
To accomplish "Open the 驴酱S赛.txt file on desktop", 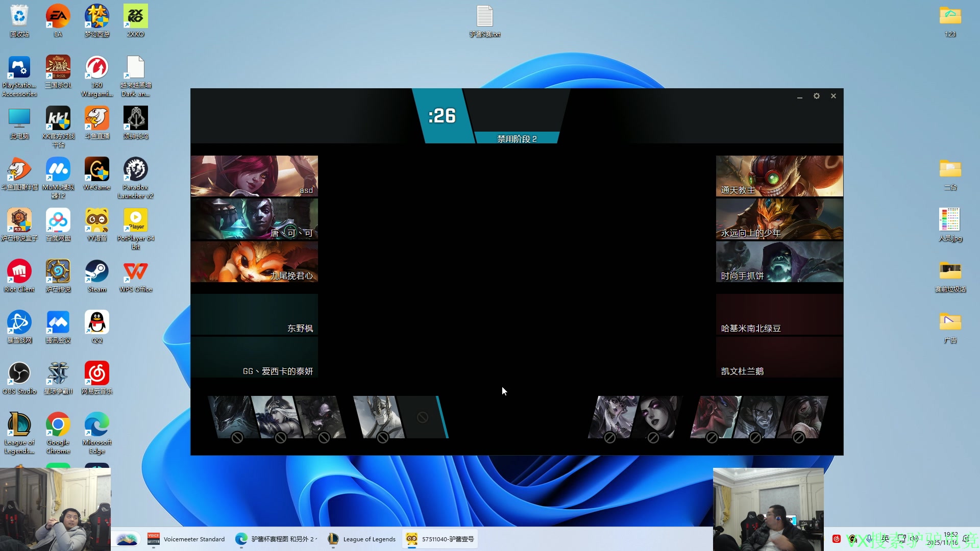I will [x=484, y=16].
